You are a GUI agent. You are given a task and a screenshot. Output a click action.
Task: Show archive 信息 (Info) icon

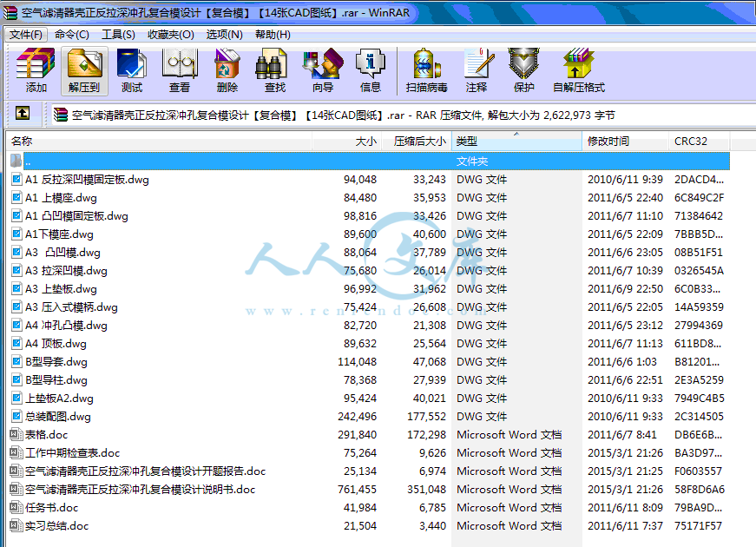point(371,70)
